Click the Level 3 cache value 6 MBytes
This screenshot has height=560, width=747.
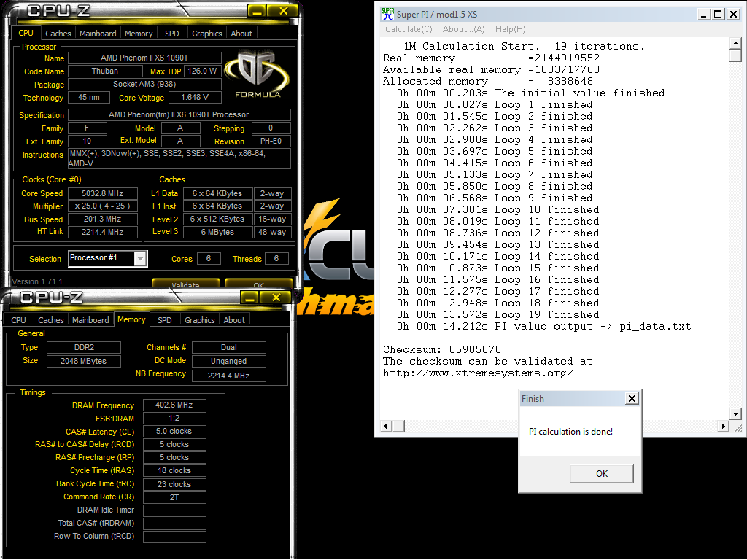coord(217,232)
